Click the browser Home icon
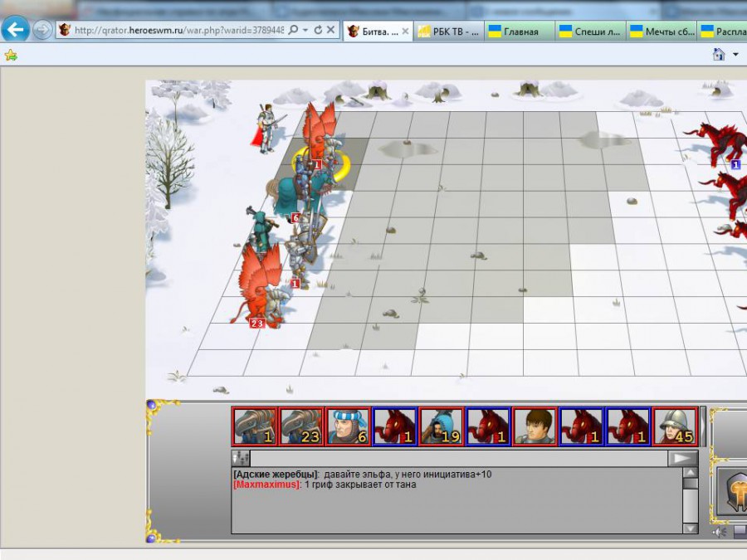Image resolution: width=747 pixels, height=560 pixels. pos(719,55)
